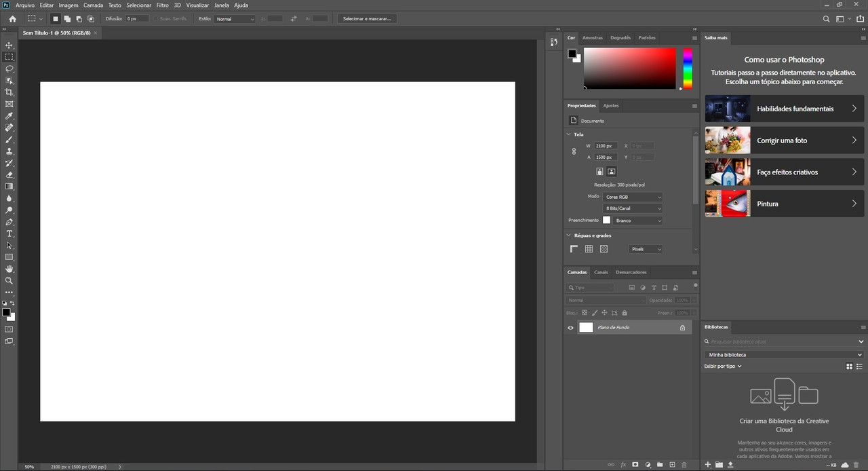This screenshot has width=868, height=471.
Task: Pick a color in the red color field
Action: (630, 68)
